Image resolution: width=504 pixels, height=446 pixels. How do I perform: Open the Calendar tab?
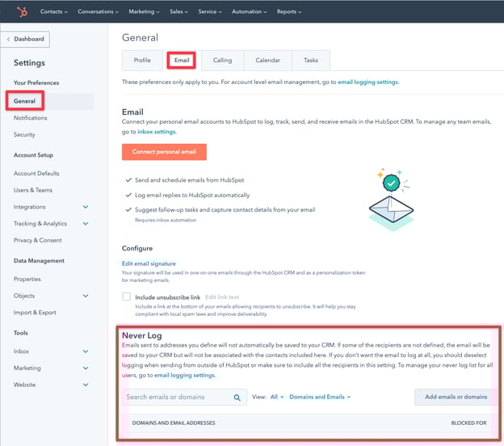(268, 61)
